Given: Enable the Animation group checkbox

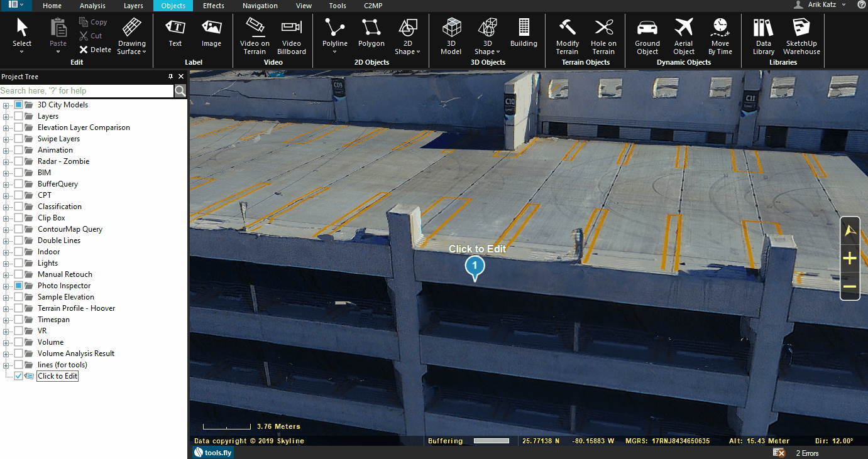Looking at the screenshot, I should 19,150.
